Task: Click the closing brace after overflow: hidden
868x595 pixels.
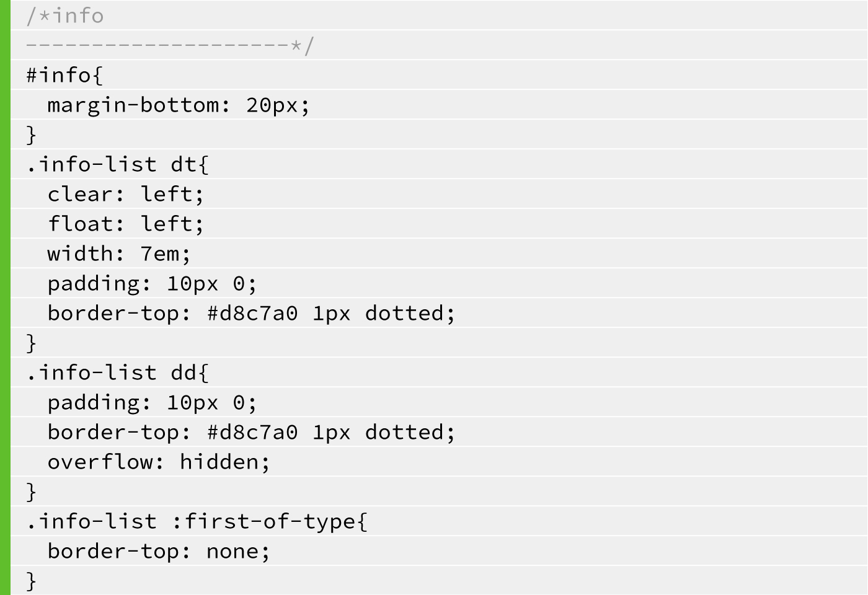Action: 32,491
